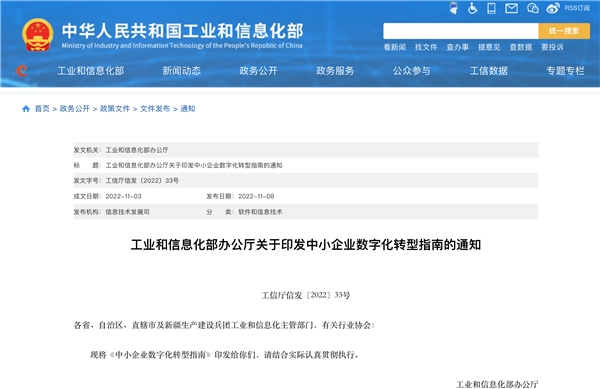600x389 pixels.
Task: Open the 公众参与 navigation menu
Action: tap(412, 71)
